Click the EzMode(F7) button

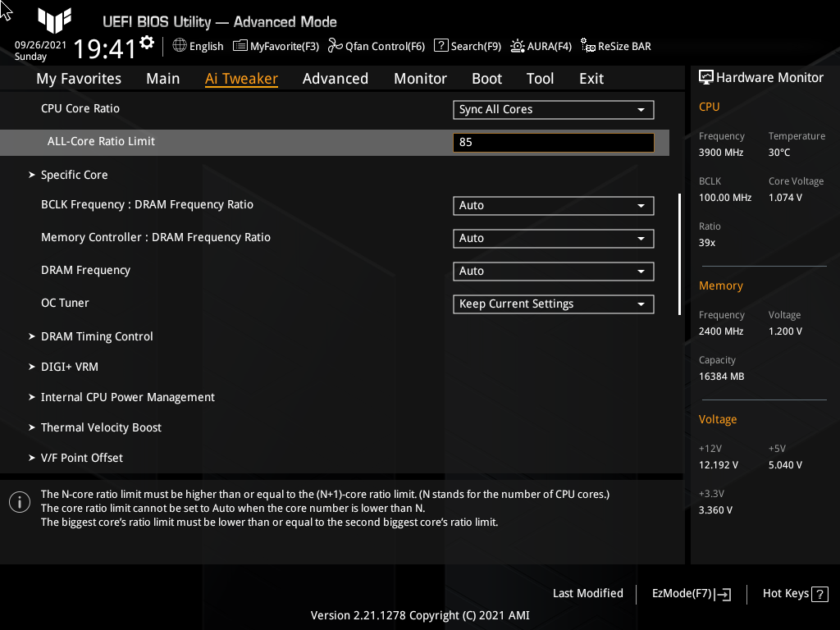click(x=690, y=593)
